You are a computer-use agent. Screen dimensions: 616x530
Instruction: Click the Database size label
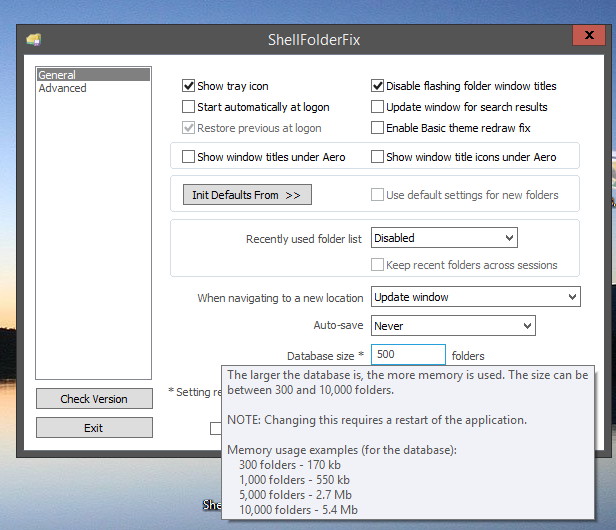325,356
